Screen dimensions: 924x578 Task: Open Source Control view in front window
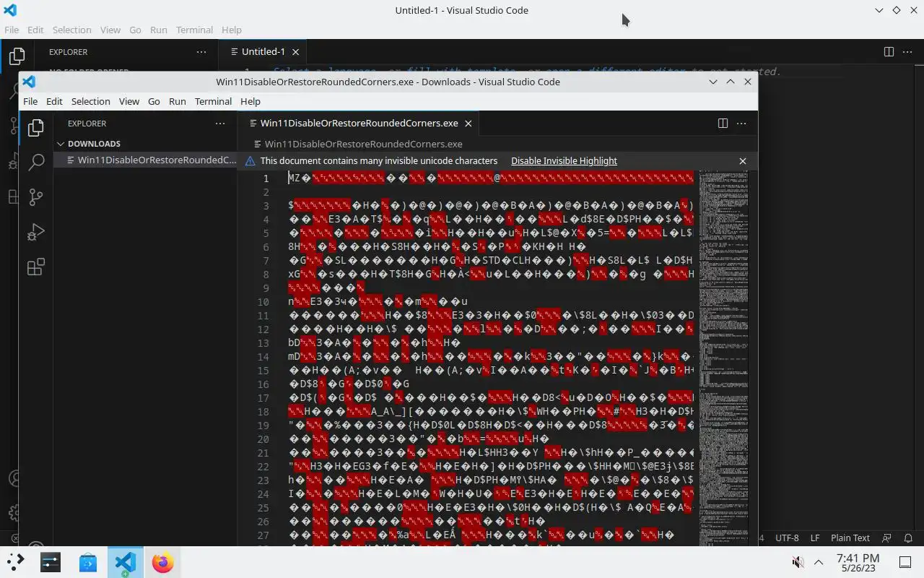[35, 197]
